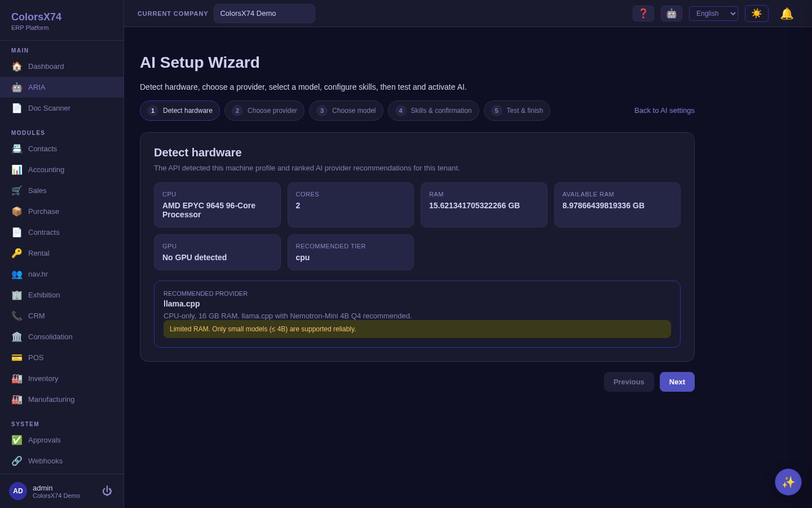Open Doc Scanner page icon
Viewport: 812px width, 508px height.
pyautogui.click(x=17, y=108)
